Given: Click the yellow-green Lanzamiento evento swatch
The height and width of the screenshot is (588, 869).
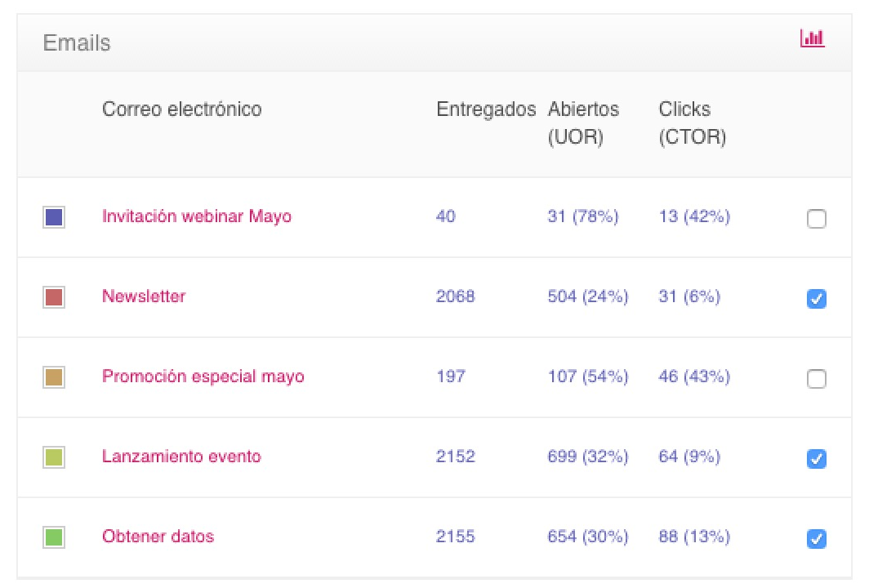Looking at the screenshot, I should click(54, 457).
